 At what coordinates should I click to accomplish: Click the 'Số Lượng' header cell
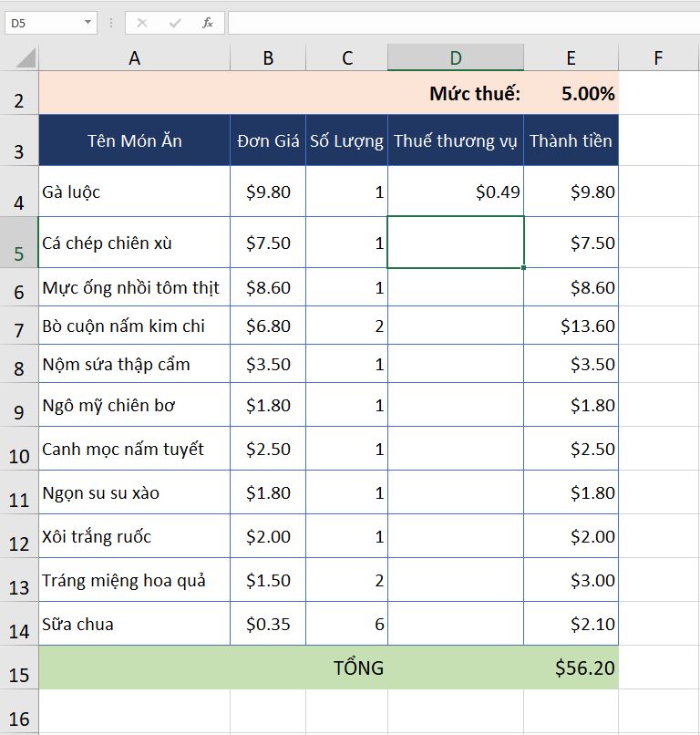(x=346, y=140)
